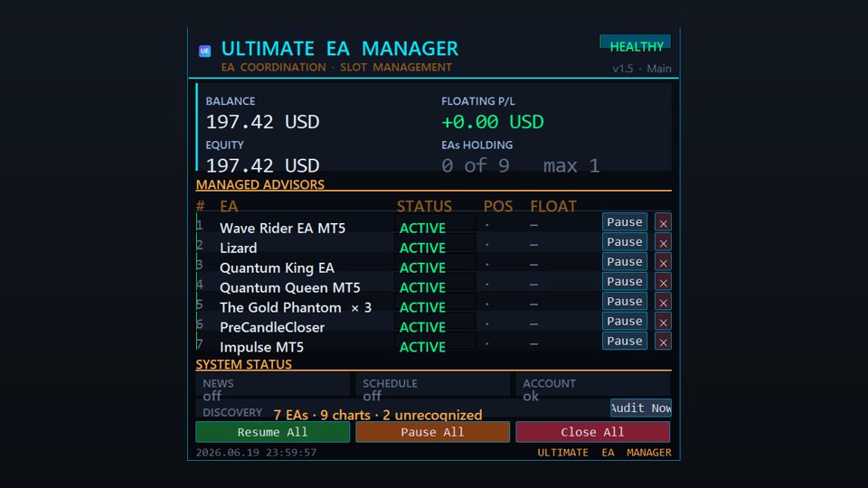Select the Quantum Queen MT5 name
Screen dimensions: 868x488
point(289,287)
